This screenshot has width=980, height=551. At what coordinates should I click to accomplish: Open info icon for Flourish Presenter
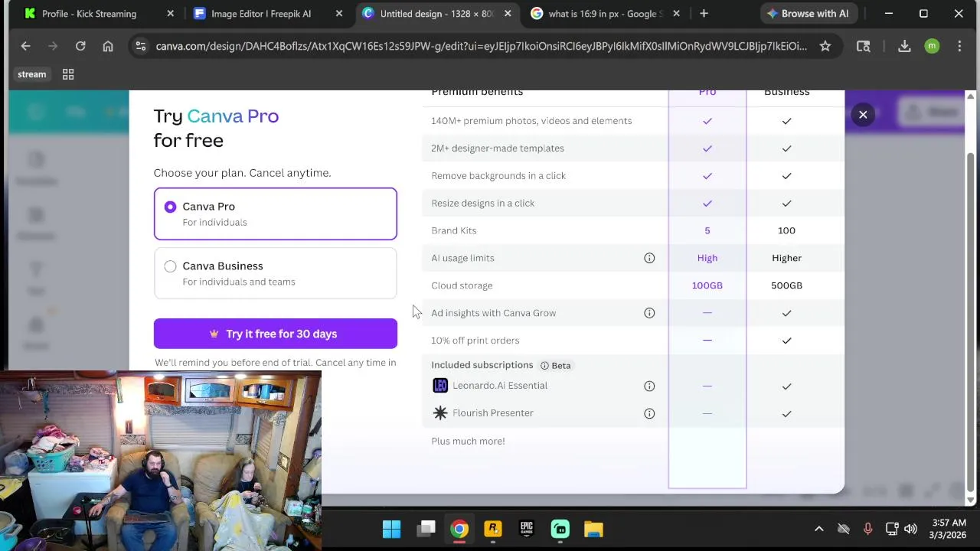tap(649, 413)
